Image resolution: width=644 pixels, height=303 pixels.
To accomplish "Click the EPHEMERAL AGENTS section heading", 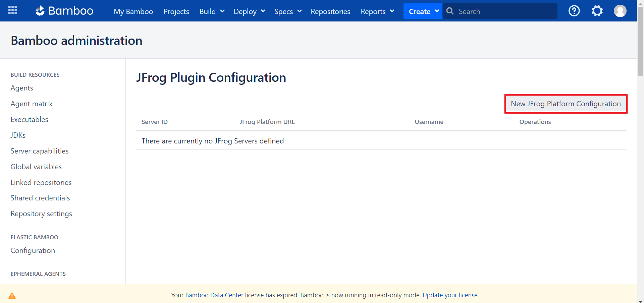I will click(x=38, y=274).
